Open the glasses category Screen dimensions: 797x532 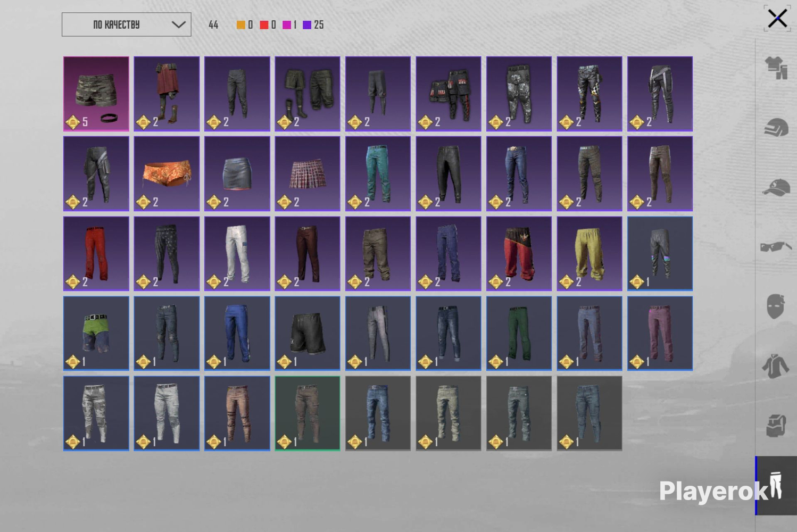click(776, 247)
